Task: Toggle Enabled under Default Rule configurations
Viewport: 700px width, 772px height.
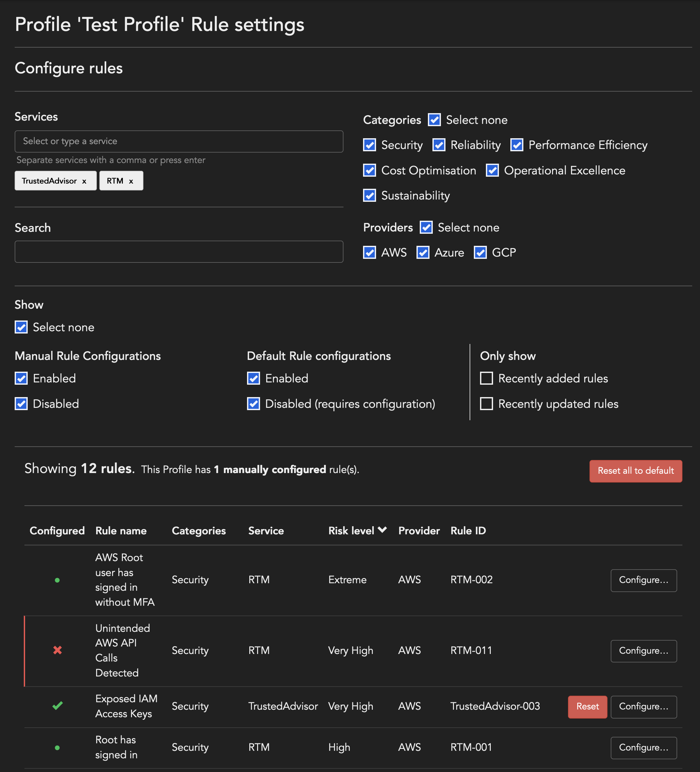Action: 253,379
